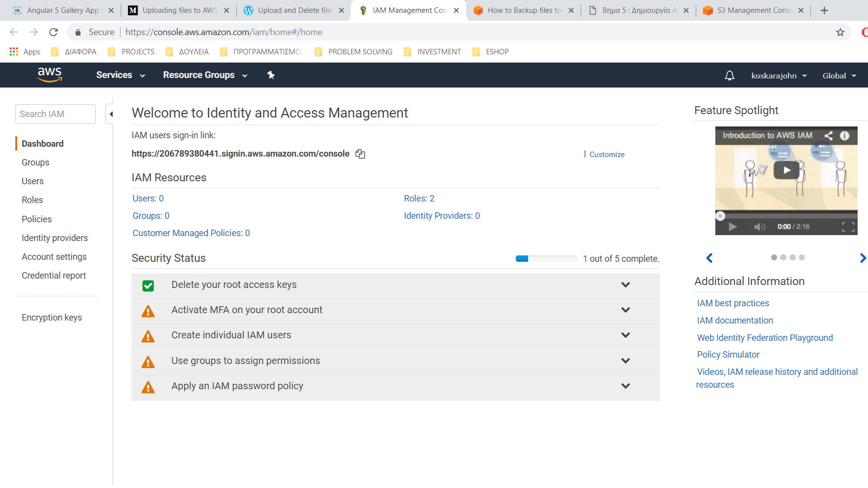
Task: Open IAM best practices link
Action: pos(733,303)
